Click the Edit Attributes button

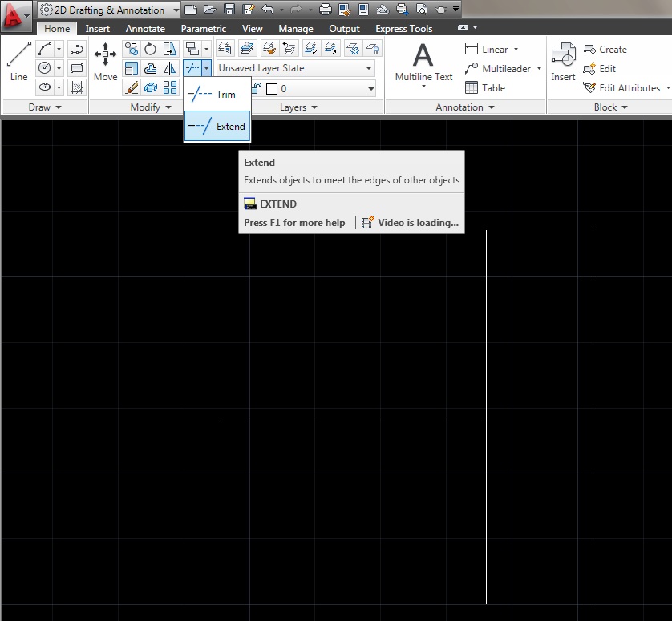pyautogui.click(x=625, y=88)
